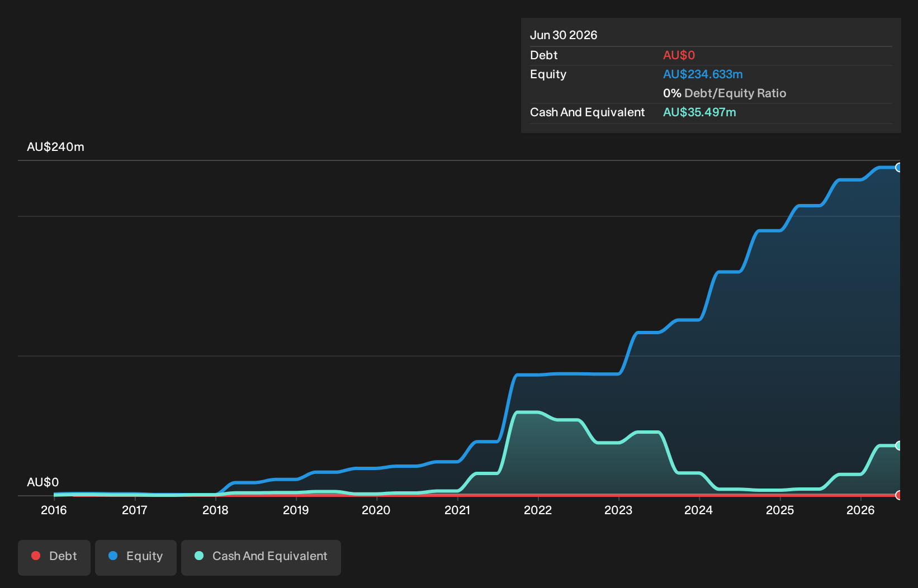The image size is (918, 588).
Task: Select the red Debt endpoint marker
Action: tap(899, 495)
